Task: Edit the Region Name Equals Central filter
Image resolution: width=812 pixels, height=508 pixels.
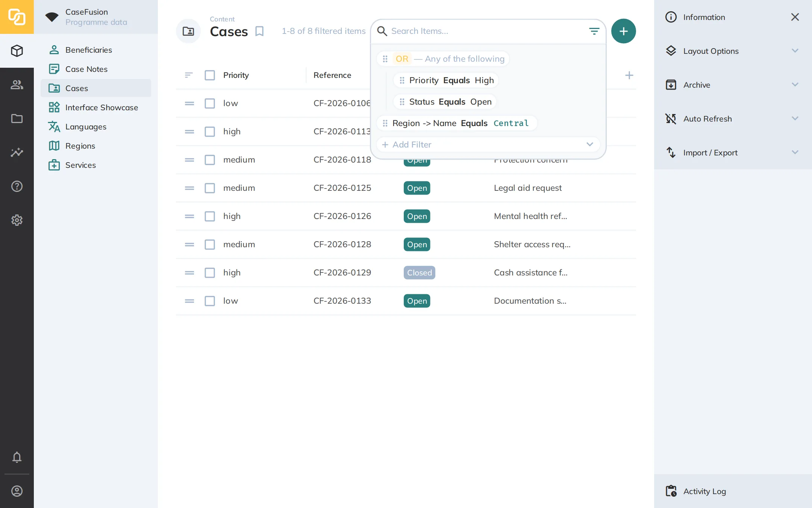Action: click(x=457, y=123)
